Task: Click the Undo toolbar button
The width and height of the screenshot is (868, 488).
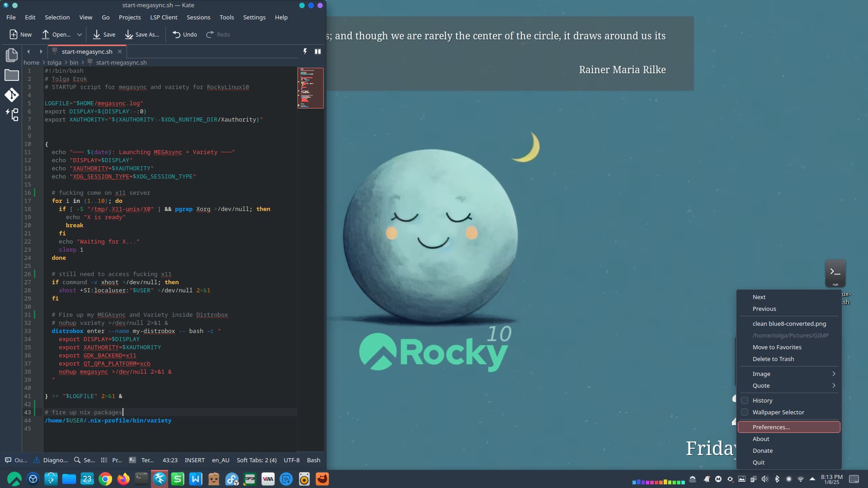Action: tap(184, 34)
